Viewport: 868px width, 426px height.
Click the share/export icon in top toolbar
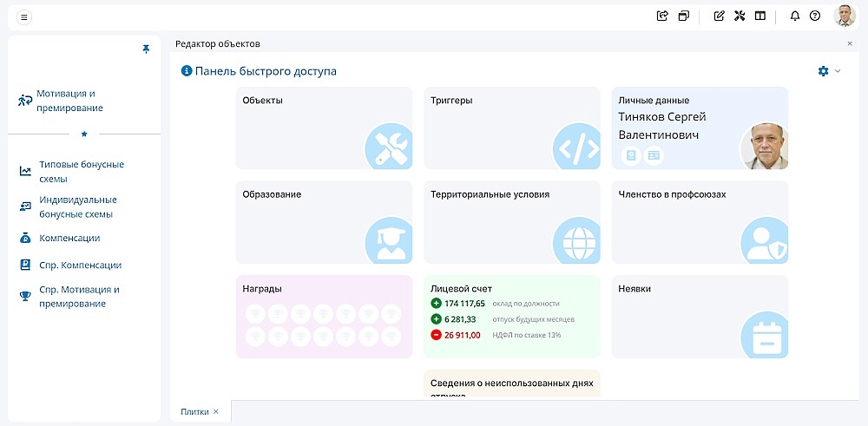click(662, 16)
